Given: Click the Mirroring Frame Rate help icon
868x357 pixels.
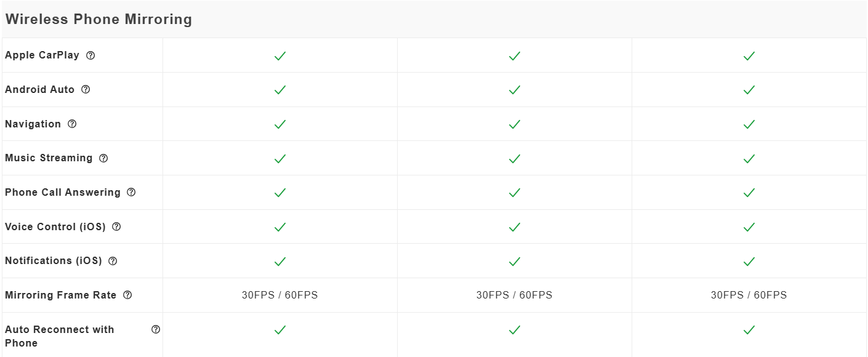Looking at the screenshot, I should coord(127,295).
